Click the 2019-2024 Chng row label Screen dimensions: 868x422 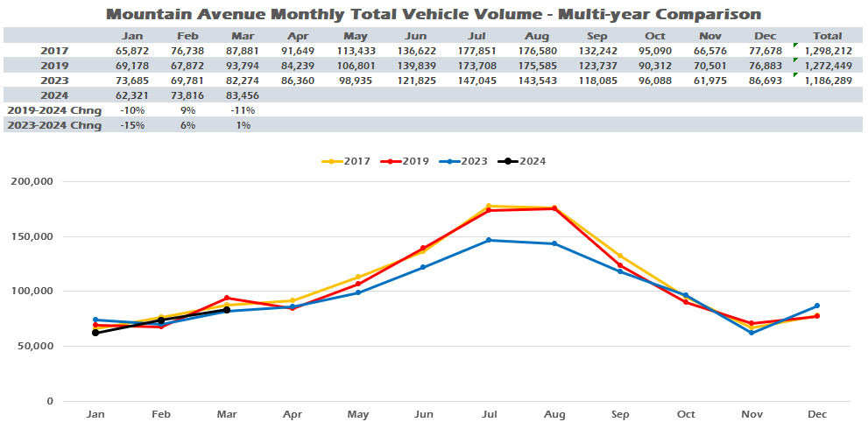coord(54,110)
